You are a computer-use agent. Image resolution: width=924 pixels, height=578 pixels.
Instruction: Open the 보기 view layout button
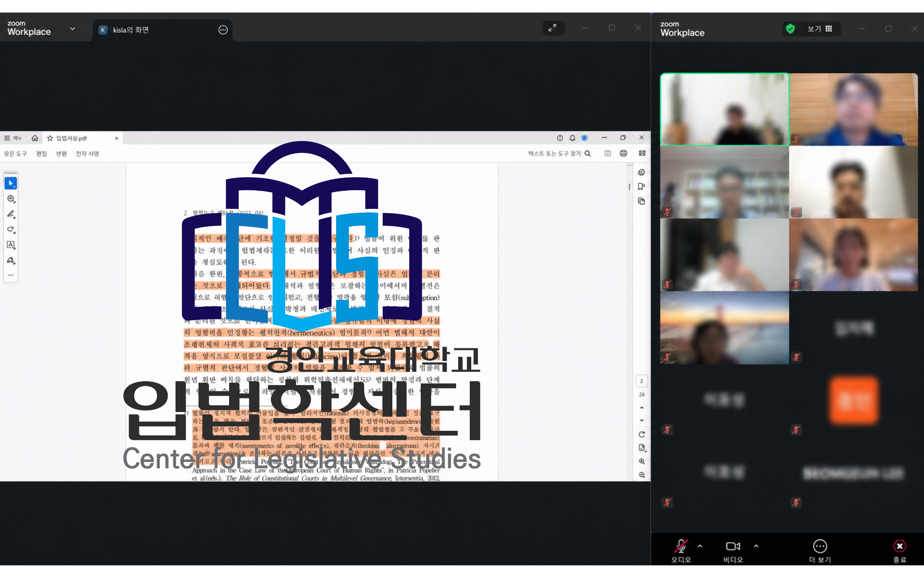[x=820, y=29]
